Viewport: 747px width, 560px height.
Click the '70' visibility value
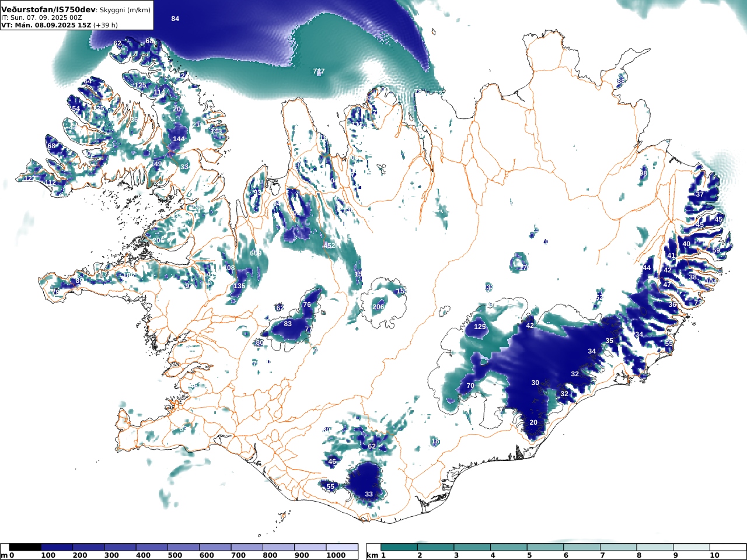point(470,386)
